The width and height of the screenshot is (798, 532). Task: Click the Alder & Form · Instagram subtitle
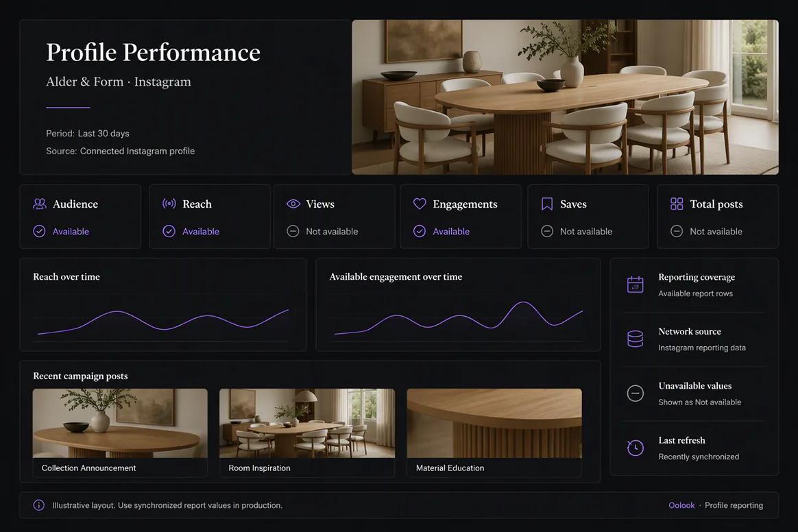coord(119,82)
